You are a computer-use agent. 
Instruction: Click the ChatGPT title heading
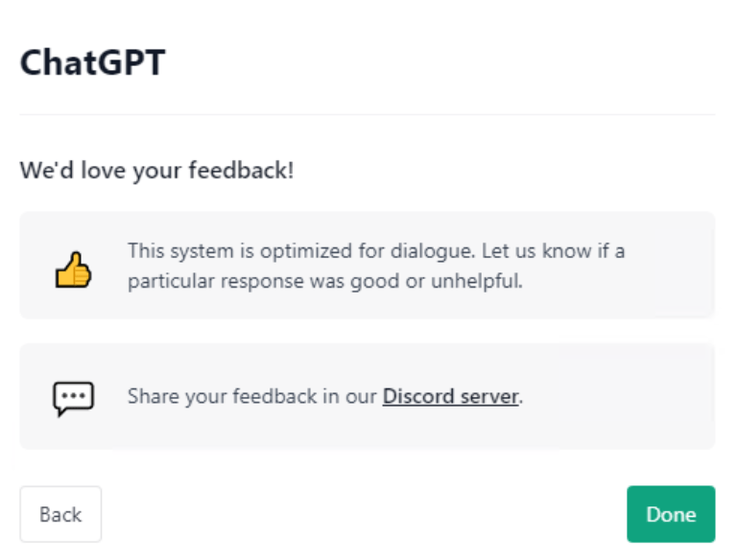[93, 63]
